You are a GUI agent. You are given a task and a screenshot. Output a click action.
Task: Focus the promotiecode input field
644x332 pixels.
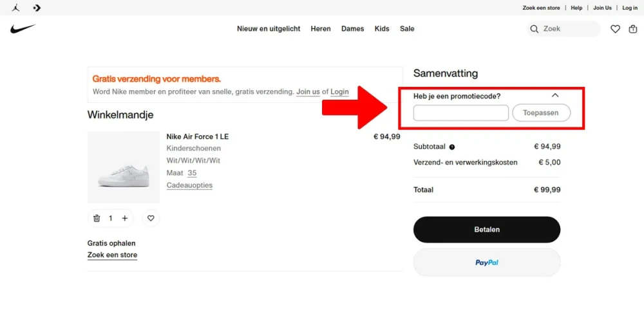click(x=461, y=113)
